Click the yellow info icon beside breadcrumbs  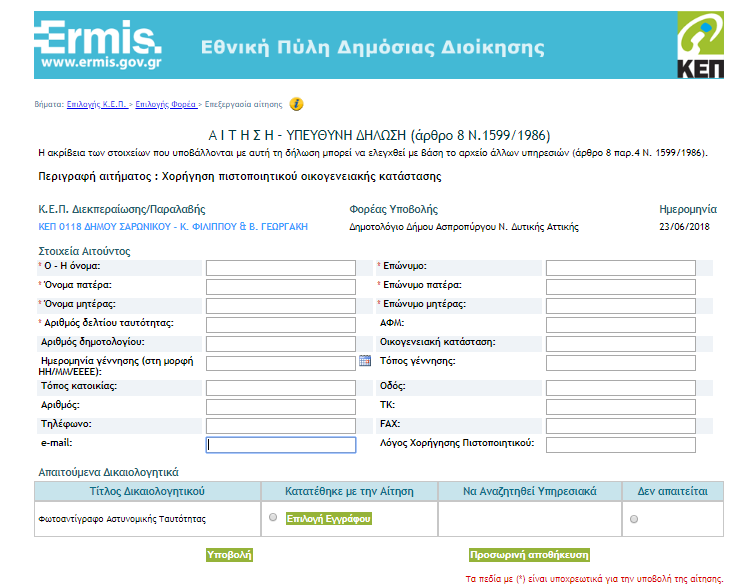296,104
